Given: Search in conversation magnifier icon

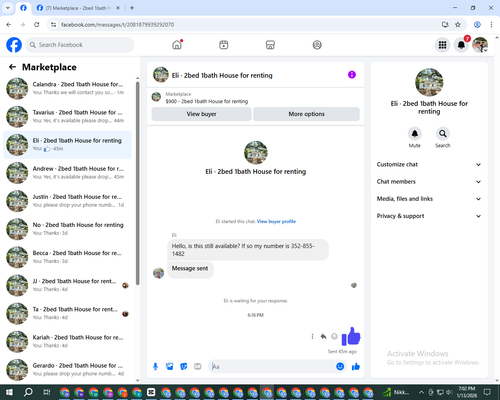Looking at the screenshot, I should 443,134.
